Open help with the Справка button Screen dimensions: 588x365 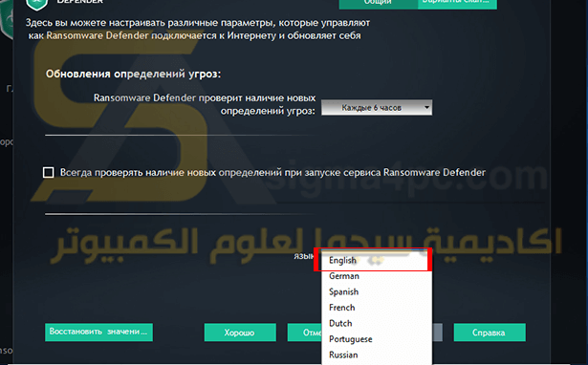click(x=490, y=333)
